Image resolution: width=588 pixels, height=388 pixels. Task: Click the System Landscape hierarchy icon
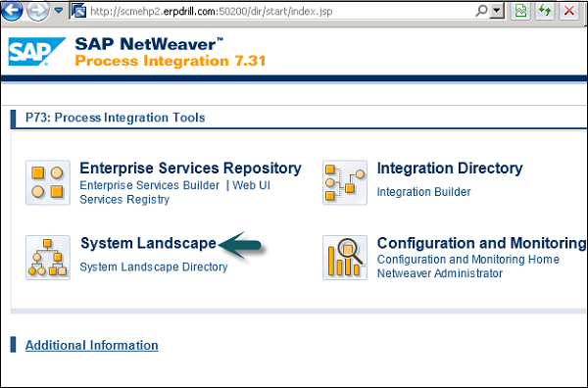pos(48,258)
